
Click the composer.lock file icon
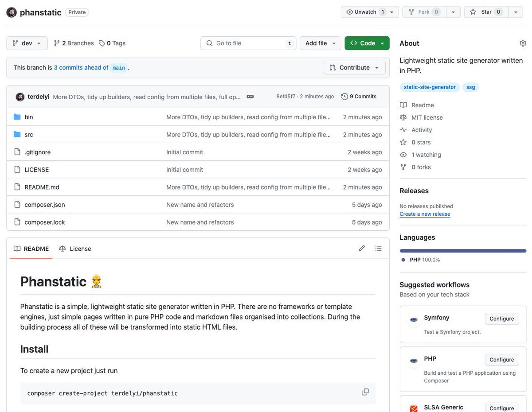click(x=17, y=222)
